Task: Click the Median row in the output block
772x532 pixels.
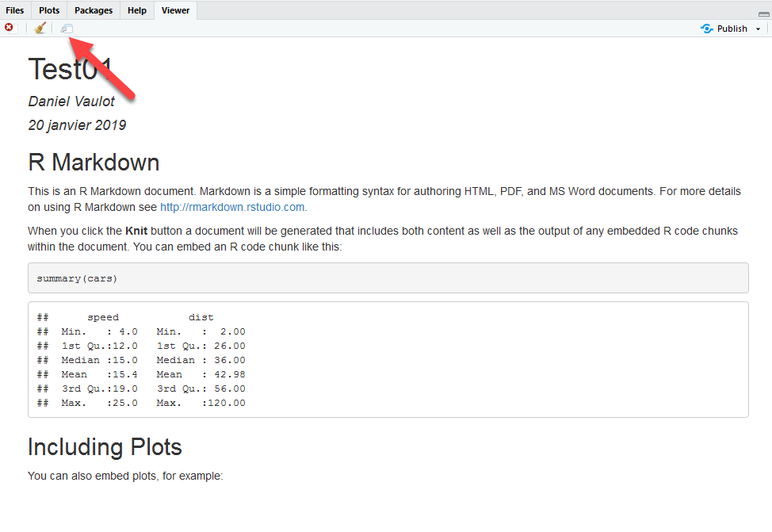Action: [141, 360]
